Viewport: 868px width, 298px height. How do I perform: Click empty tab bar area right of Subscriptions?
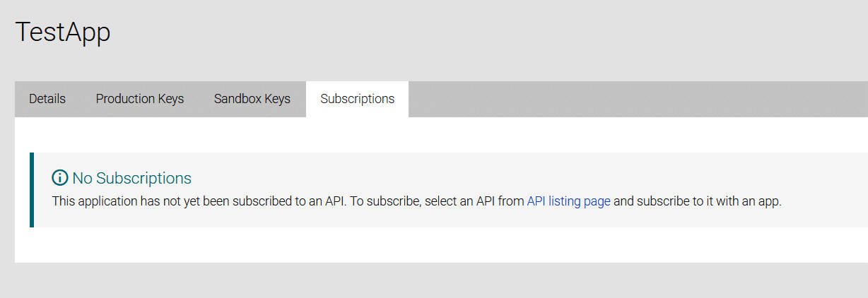coord(636,99)
